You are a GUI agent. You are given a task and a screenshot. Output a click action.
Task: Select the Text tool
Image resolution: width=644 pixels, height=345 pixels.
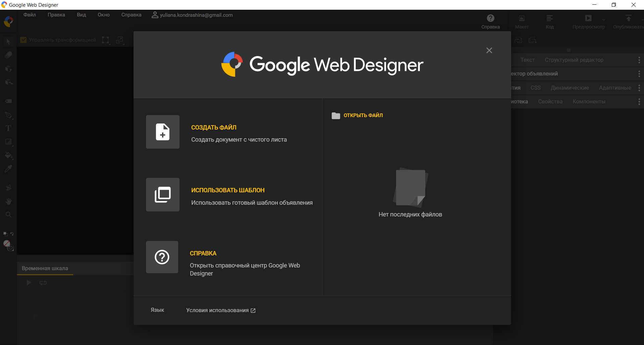coord(8,128)
